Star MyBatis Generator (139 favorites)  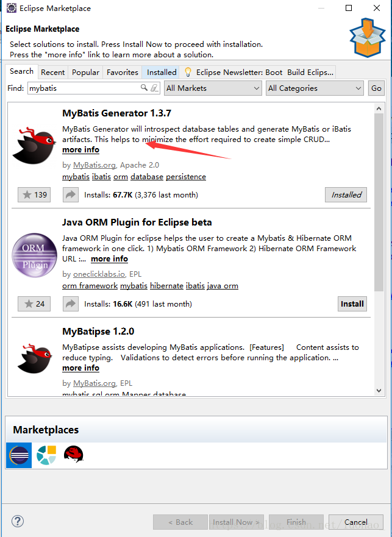[x=34, y=195]
